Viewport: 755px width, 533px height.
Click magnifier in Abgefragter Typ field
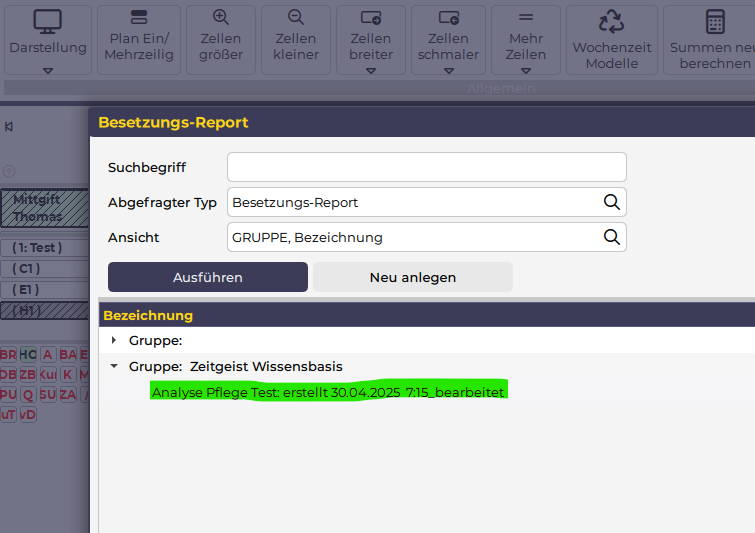[x=612, y=202]
